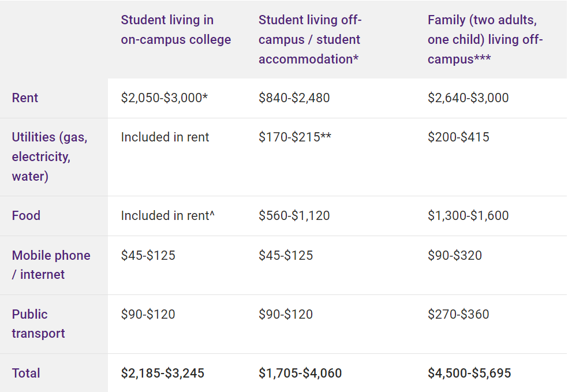Click the Food row label
This screenshot has height=392, width=568.
click(x=26, y=215)
